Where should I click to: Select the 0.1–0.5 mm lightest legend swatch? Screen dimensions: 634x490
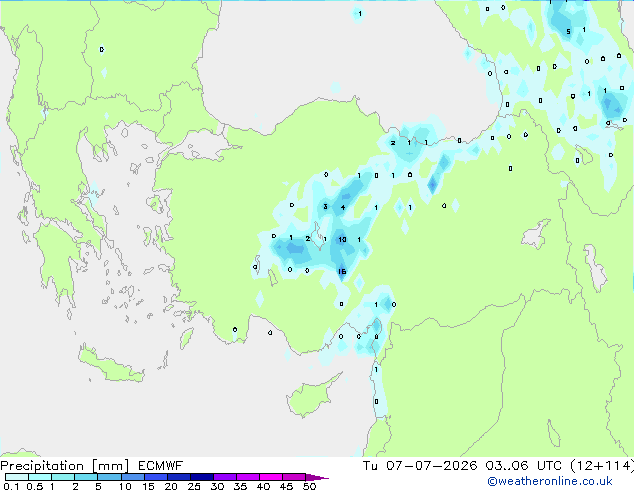(x=17, y=477)
